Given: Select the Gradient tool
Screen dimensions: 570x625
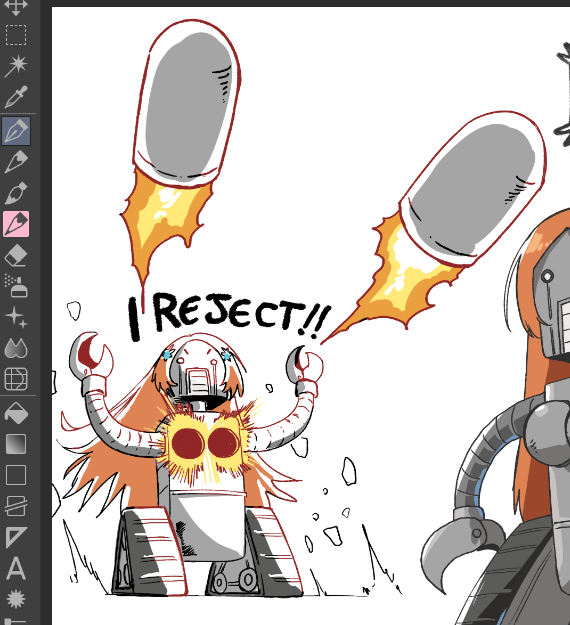Looking at the screenshot, I should (x=16, y=444).
